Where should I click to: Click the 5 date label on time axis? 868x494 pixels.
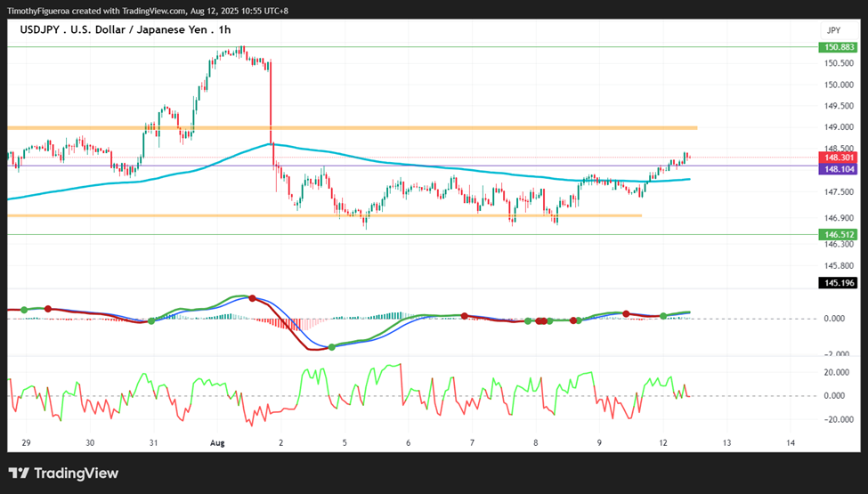[345, 442]
